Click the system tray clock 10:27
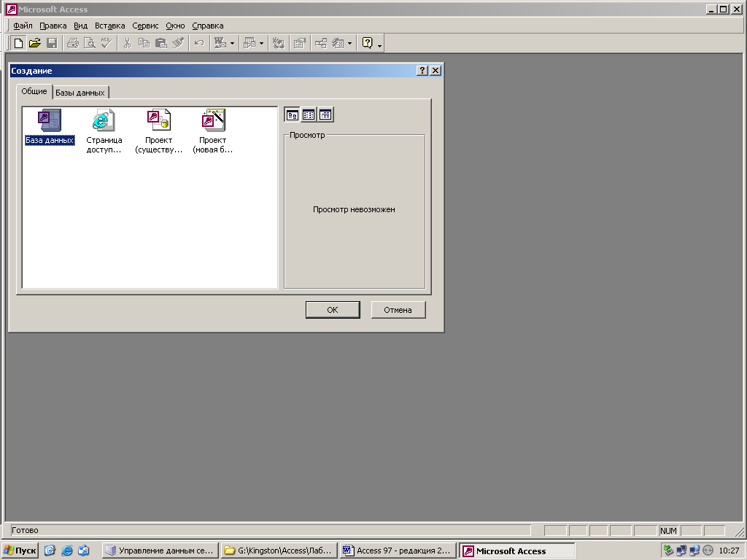 click(729, 551)
